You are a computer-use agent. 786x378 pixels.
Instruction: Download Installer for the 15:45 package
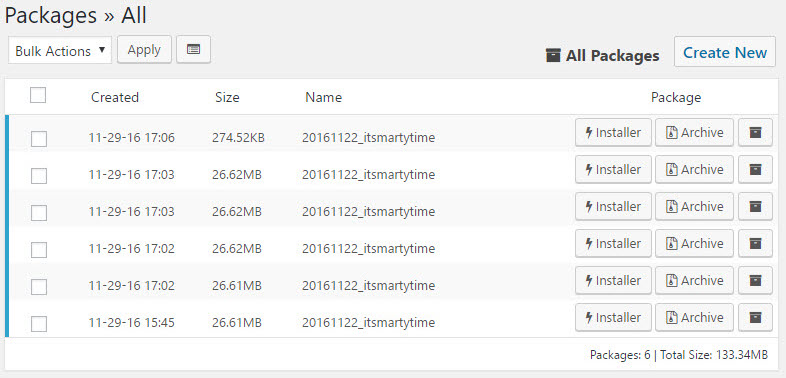(x=613, y=317)
